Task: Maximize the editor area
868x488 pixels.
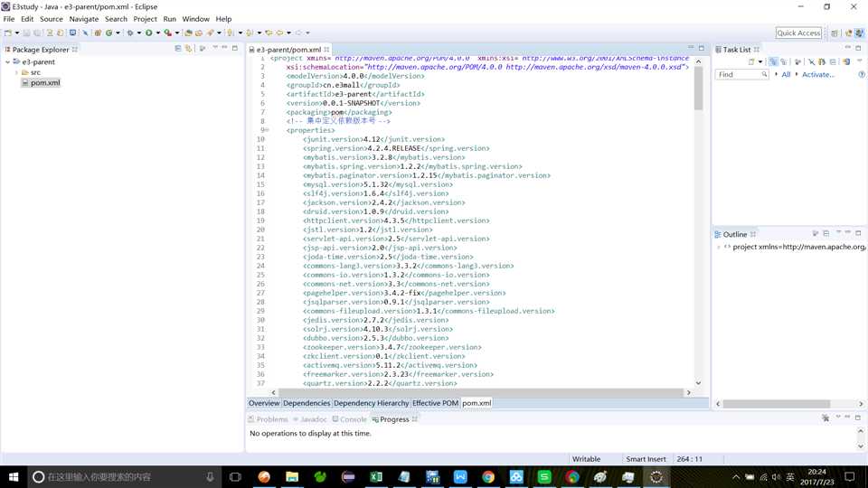Action: pyautogui.click(x=702, y=48)
